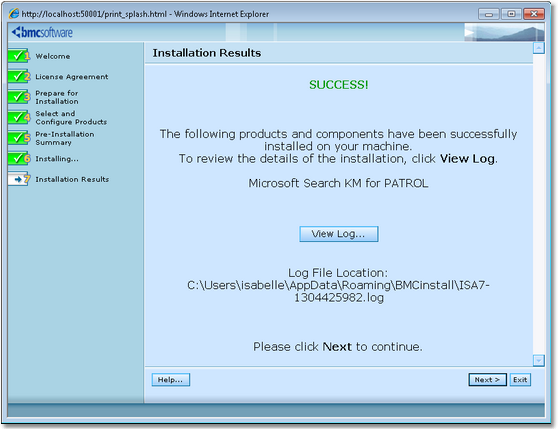Screen dimensions: 558x431
Task: Continue with the Next button
Action: 487,379
